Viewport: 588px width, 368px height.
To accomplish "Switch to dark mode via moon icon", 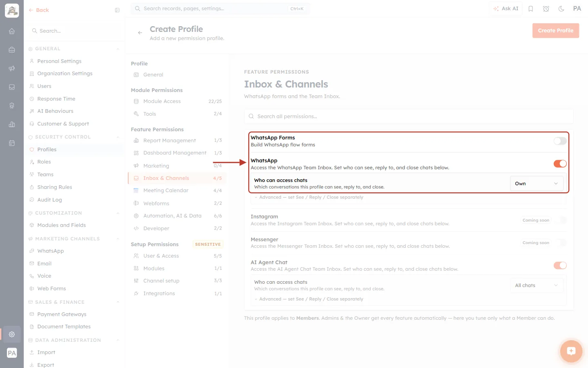I will [x=561, y=9].
